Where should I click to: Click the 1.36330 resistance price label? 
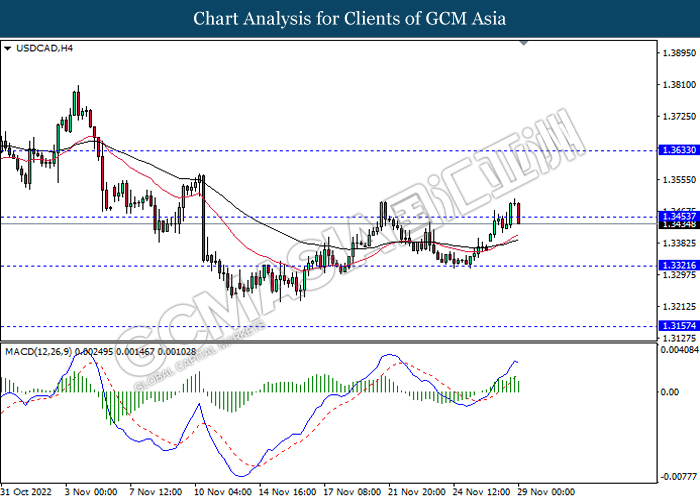coord(679,150)
